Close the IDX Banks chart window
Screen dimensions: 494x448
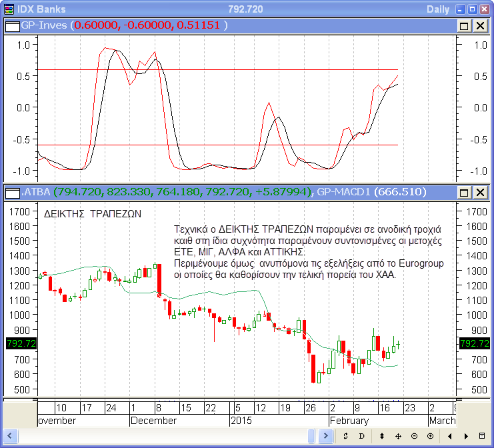click(484, 9)
